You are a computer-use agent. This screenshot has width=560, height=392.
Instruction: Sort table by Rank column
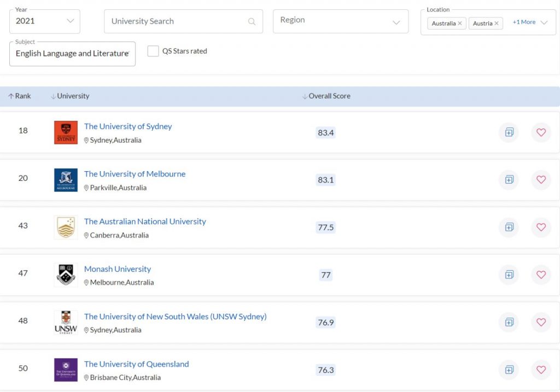click(x=20, y=96)
